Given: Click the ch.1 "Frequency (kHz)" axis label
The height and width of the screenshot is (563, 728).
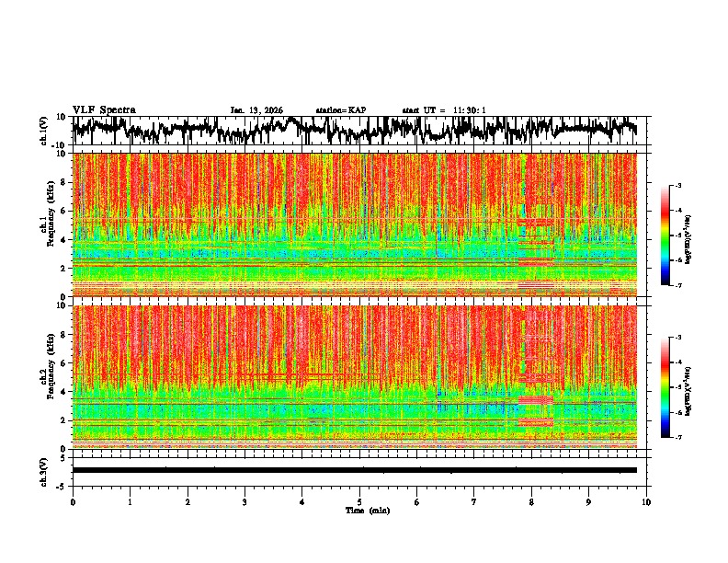Looking at the screenshot, I should click(51, 214).
